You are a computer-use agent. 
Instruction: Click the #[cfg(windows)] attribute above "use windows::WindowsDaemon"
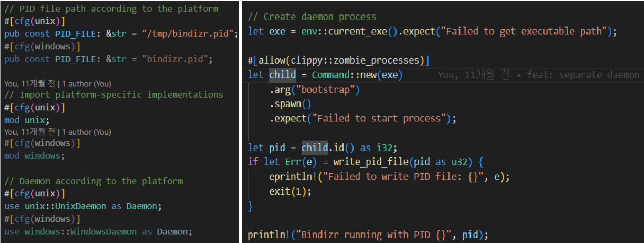[x=42, y=219]
